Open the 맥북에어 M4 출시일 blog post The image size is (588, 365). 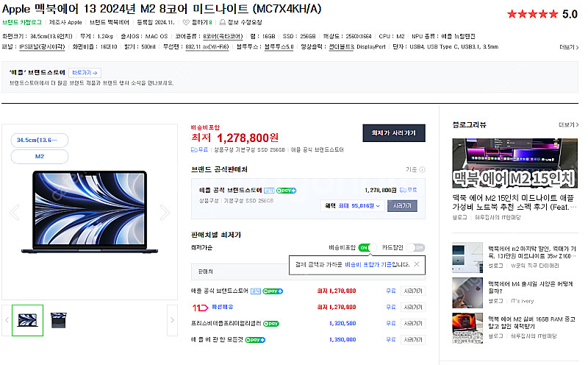point(530,287)
